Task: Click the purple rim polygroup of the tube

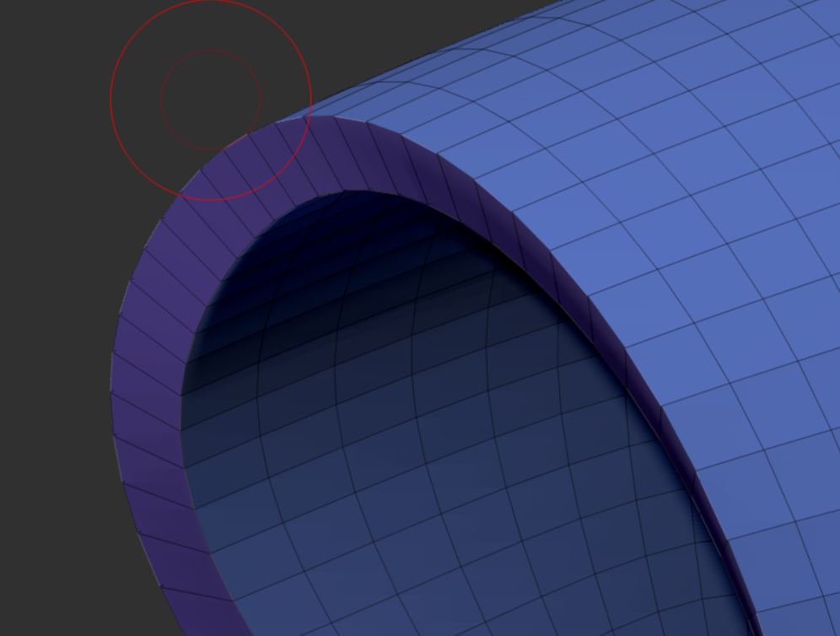Action: point(148,375)
